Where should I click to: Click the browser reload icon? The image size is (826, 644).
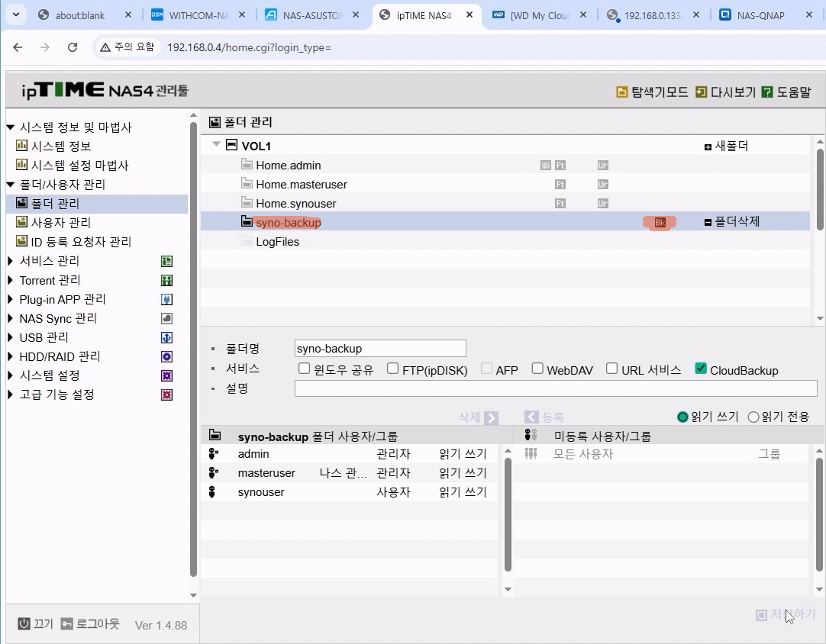pos(73,47)
